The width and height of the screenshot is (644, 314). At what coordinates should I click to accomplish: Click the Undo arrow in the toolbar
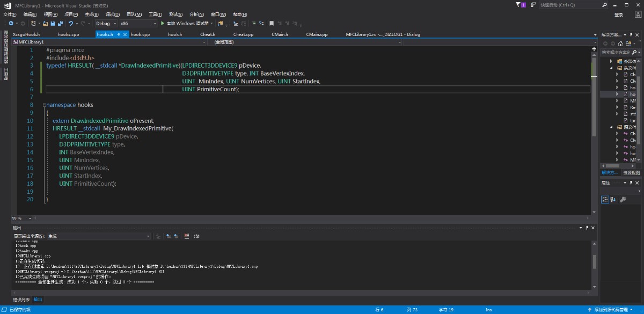(x=70, y=24)
